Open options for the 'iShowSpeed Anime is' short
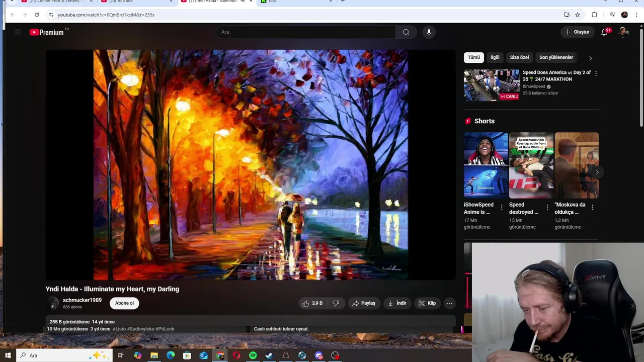Screen dimensions: 644x362 coord(502,207)
